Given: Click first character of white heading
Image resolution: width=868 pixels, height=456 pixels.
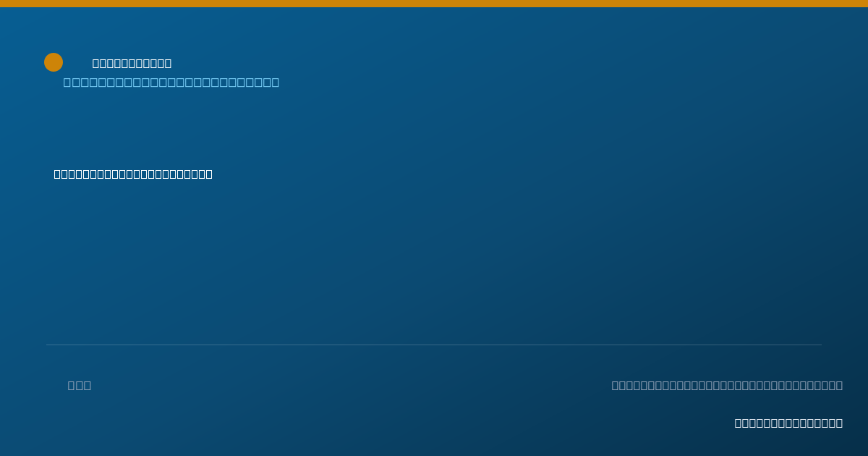Looking at the screenshot, I should [96, 64].
